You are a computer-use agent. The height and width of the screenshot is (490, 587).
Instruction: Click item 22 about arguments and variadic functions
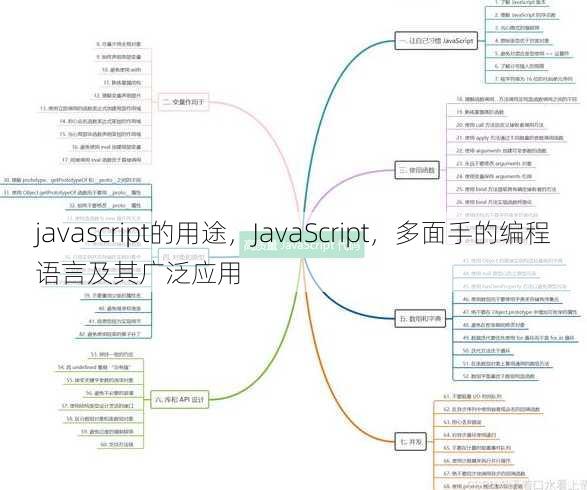(501, 151)
